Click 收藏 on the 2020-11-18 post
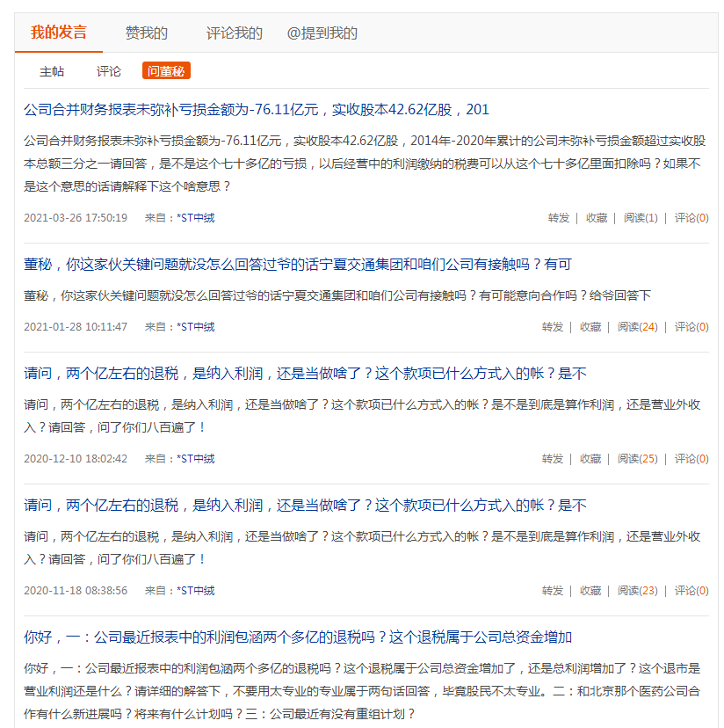Screen dimensions: 724x728 coord(590,591)
